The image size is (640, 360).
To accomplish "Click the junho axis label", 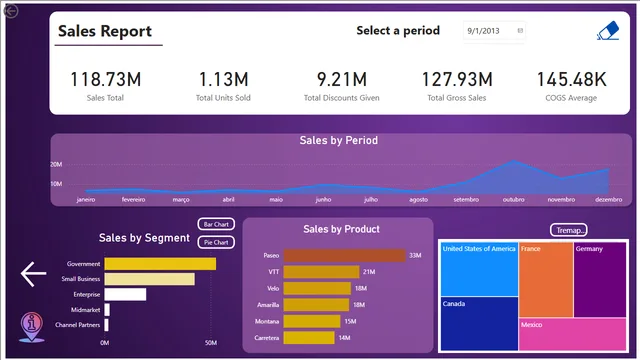I will tap(323, 200).
